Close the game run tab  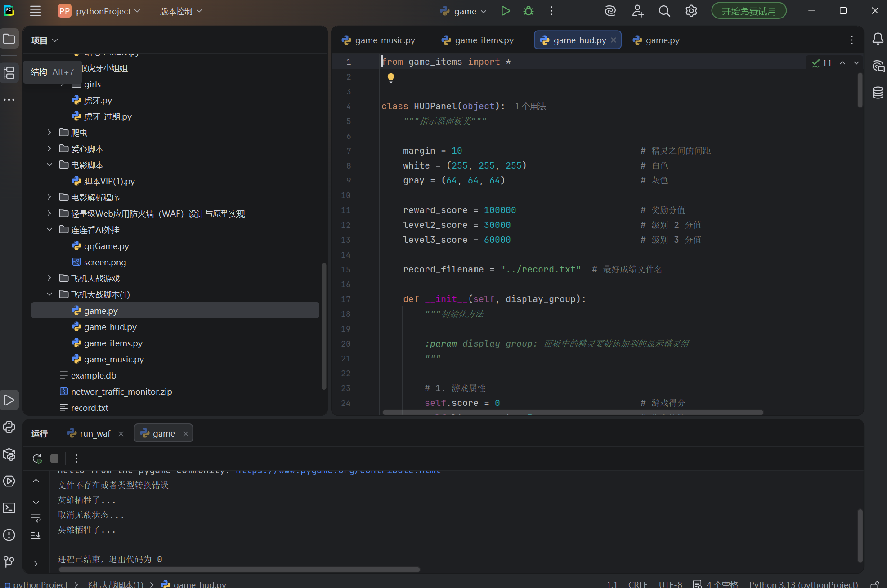[x=185, y=433]
